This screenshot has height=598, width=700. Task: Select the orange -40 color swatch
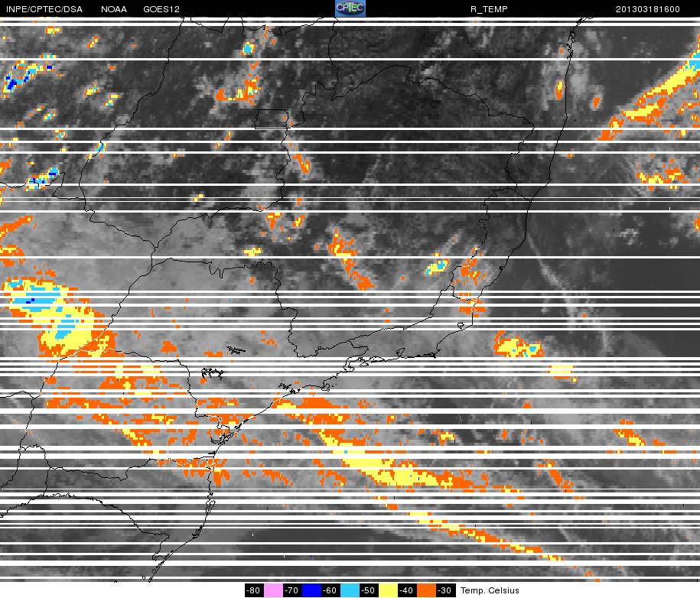(426, 590)
